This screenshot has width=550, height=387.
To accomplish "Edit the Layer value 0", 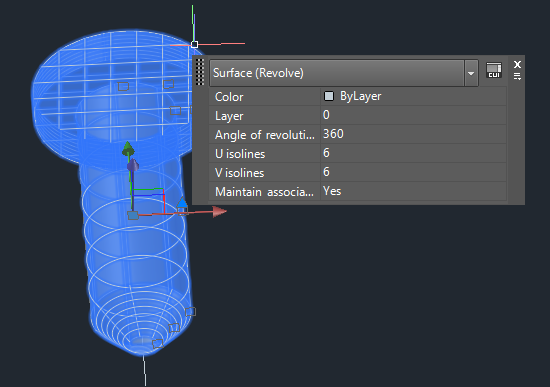I will 413,115.
